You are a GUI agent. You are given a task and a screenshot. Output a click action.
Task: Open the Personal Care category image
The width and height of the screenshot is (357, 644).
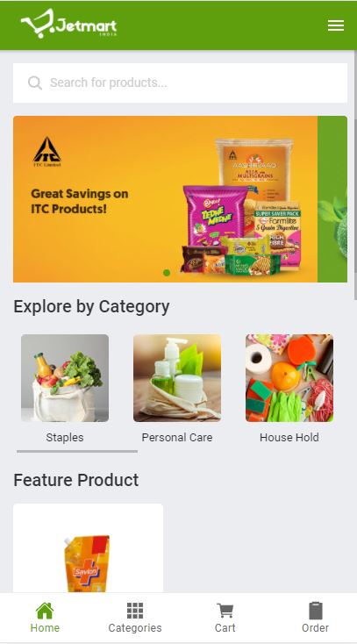click(177, 378)
